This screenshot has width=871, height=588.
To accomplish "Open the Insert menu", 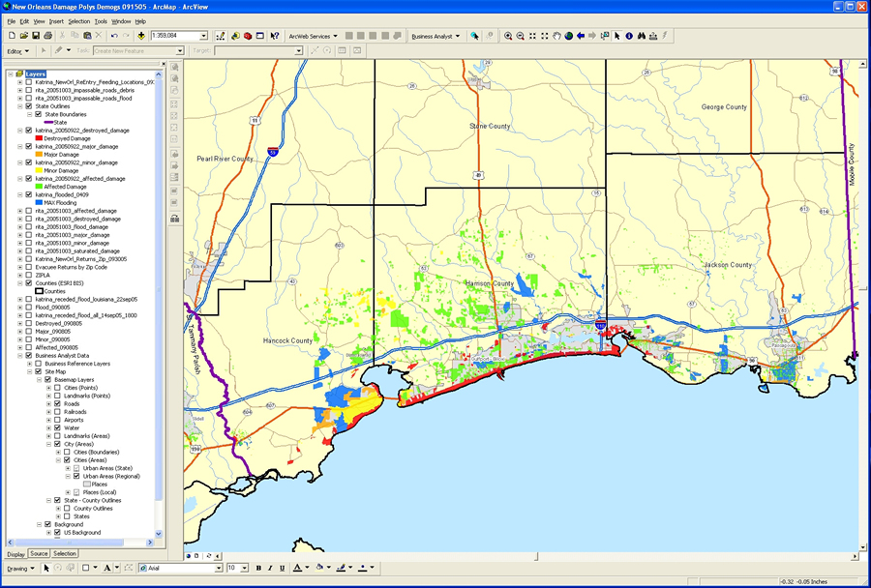I will (56, 21).
